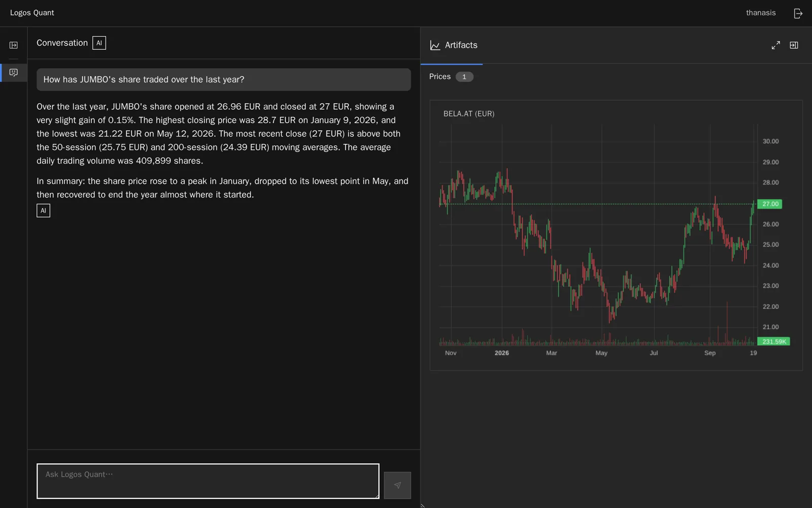Click the 27.00 current price label

coord(769,204)
